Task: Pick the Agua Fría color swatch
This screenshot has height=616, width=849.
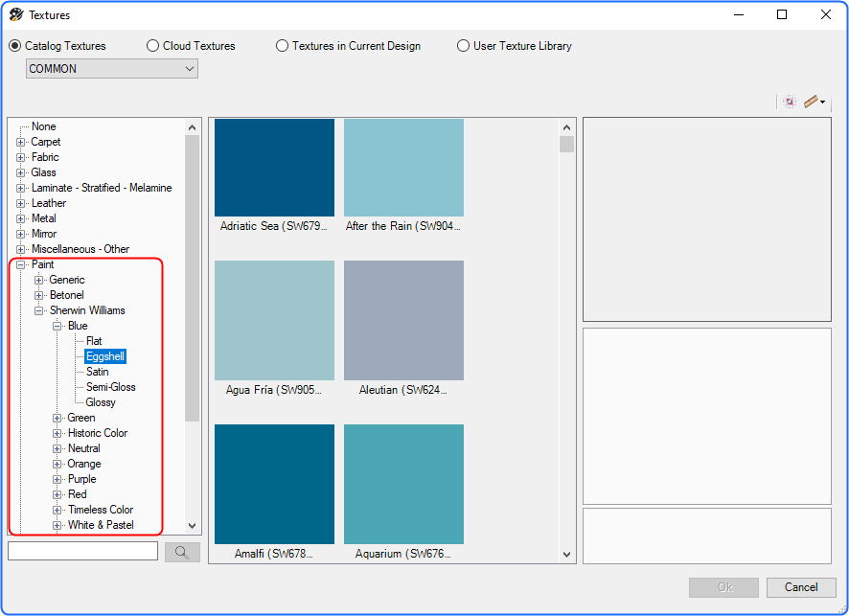Action: [274, 320]
